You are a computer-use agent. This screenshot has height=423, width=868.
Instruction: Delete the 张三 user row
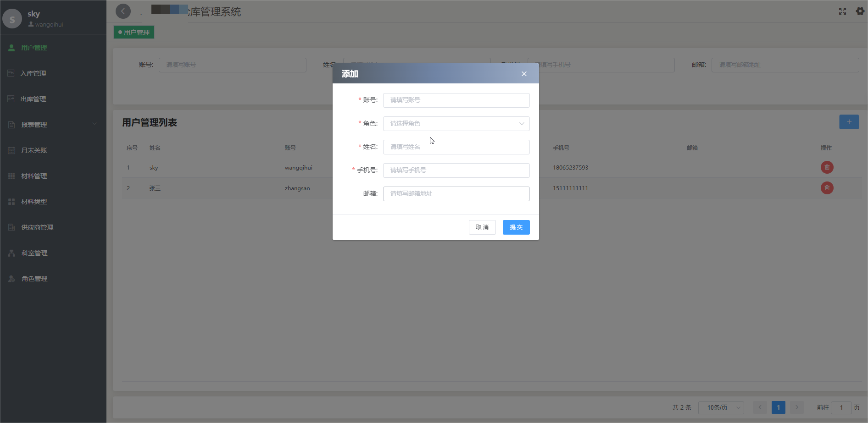(827, 188)
